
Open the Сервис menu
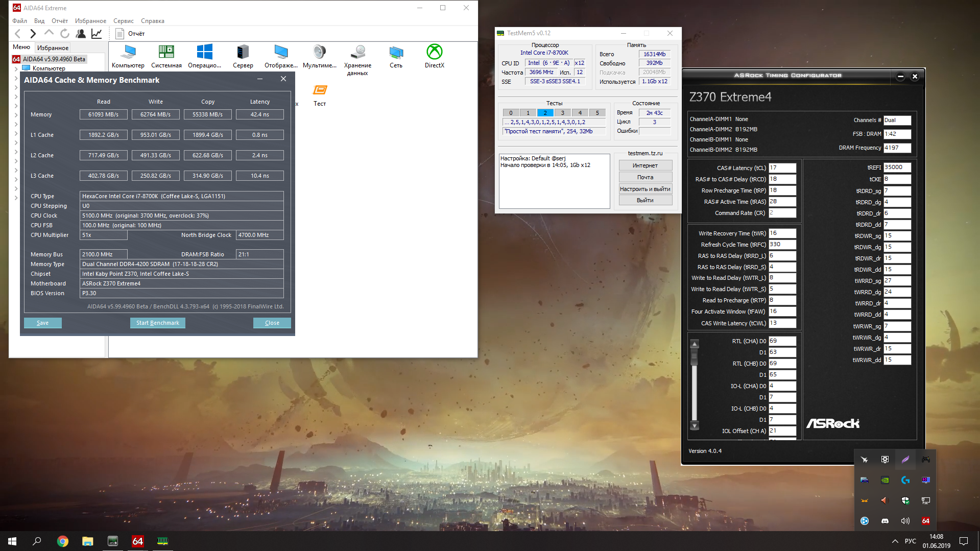click(124, 21)
